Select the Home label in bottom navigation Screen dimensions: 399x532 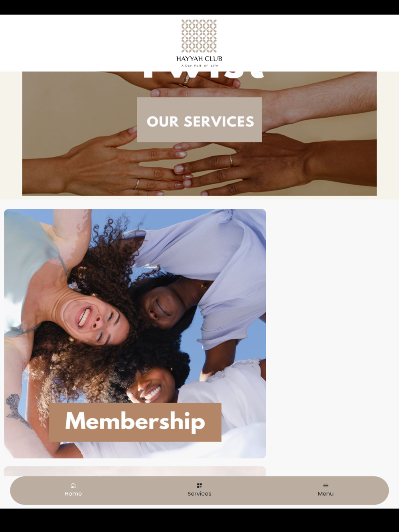pyautogui.click(x=73, y=494)
